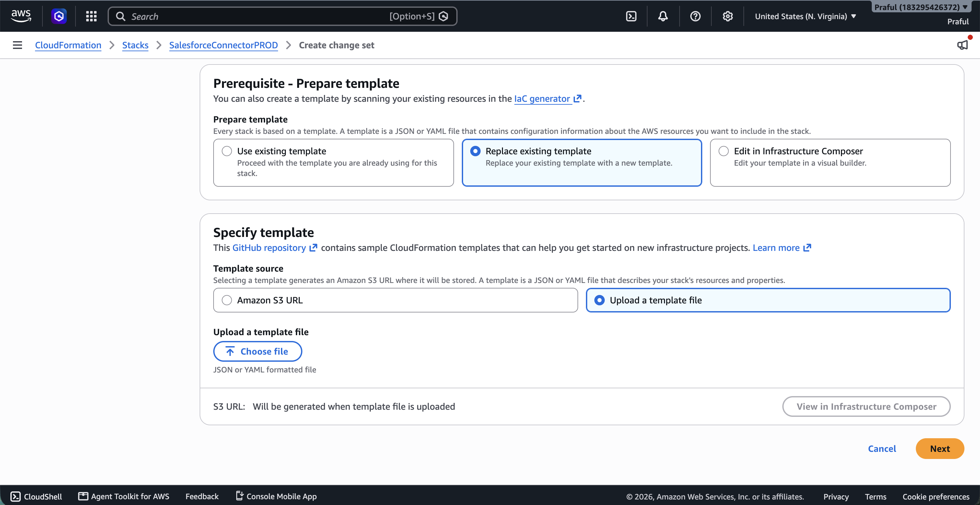980x505 pixels.
Task: Click the external link icon beside IaC generator
Action: point(577,99)
